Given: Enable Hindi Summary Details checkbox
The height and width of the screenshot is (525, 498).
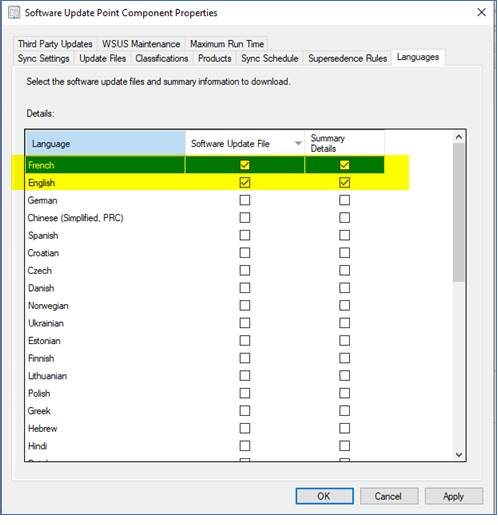Looking at the screenshot, I should (x=344, y=446).
